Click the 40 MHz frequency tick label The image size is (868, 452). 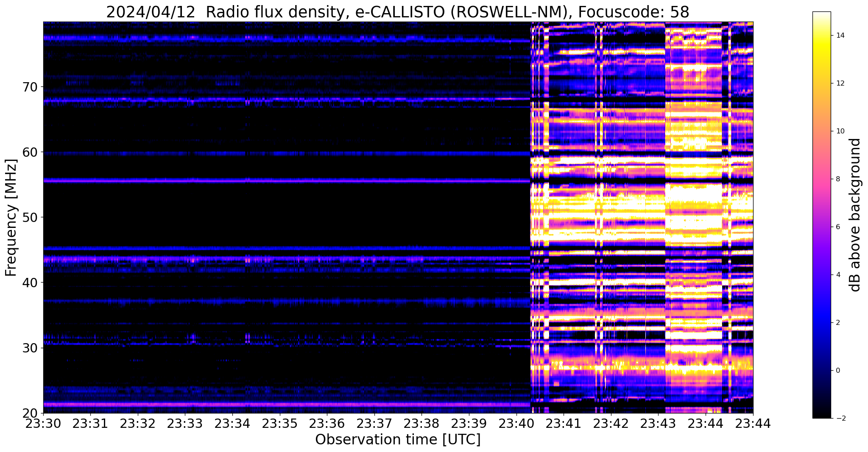click(30, 283)
